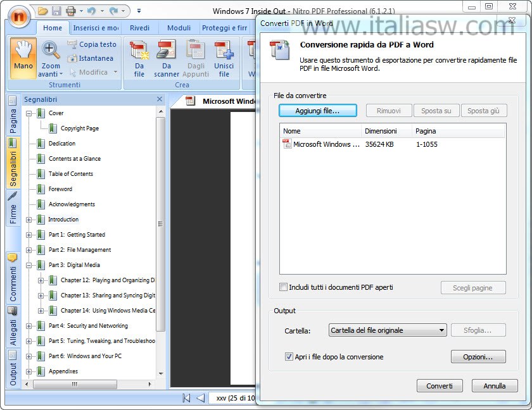Image resolution: width=532 pixels, height=410 pixels.
Task: Click the Converti button
Action: [x=440, y=385]
